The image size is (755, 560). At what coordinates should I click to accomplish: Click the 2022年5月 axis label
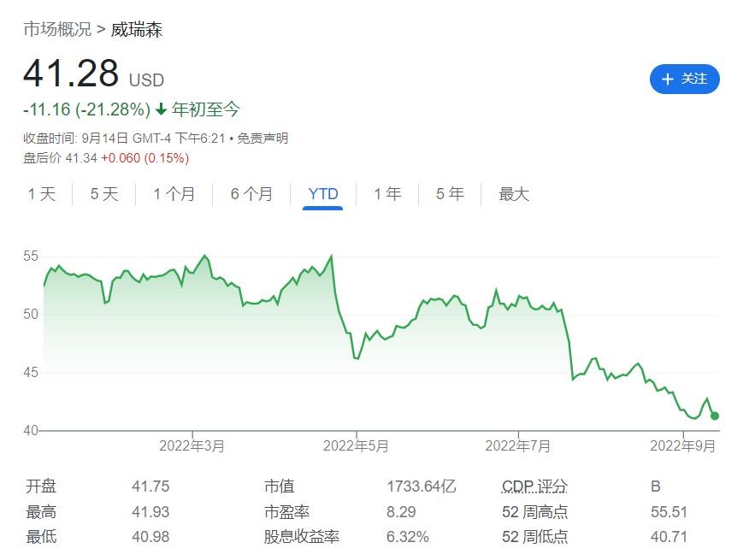click(x=357, y=445)
